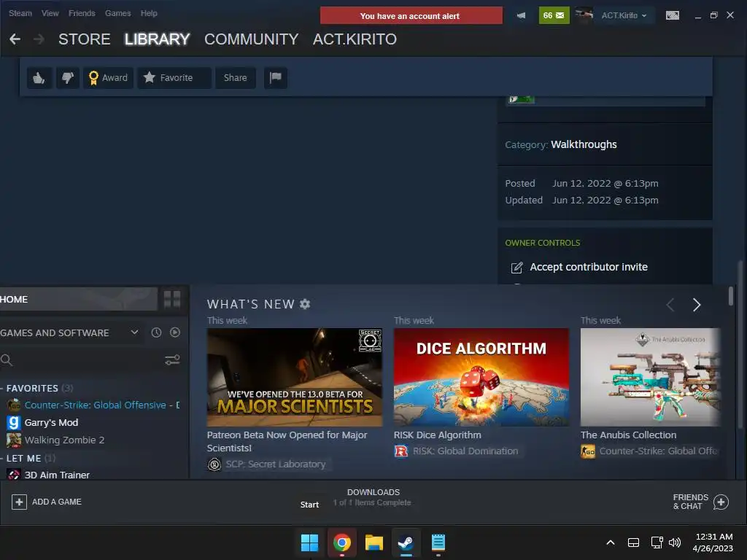The width and height of the screenshot is (747, 560).
Task: Toggle sort by recent activity clock icon
Action: 156,332
